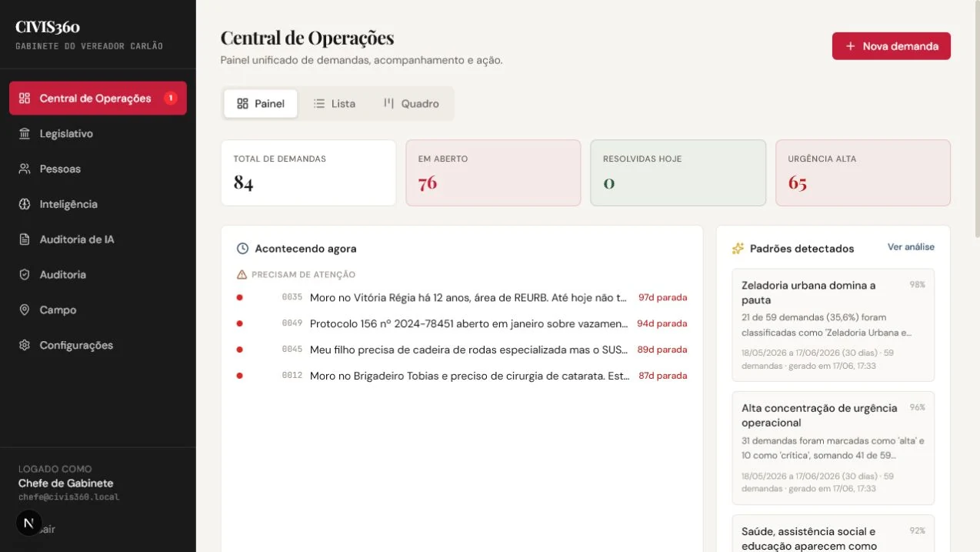Click the Campo map pin icon
980x552 pixels.
pyautogui.click(x=25, y=310)
